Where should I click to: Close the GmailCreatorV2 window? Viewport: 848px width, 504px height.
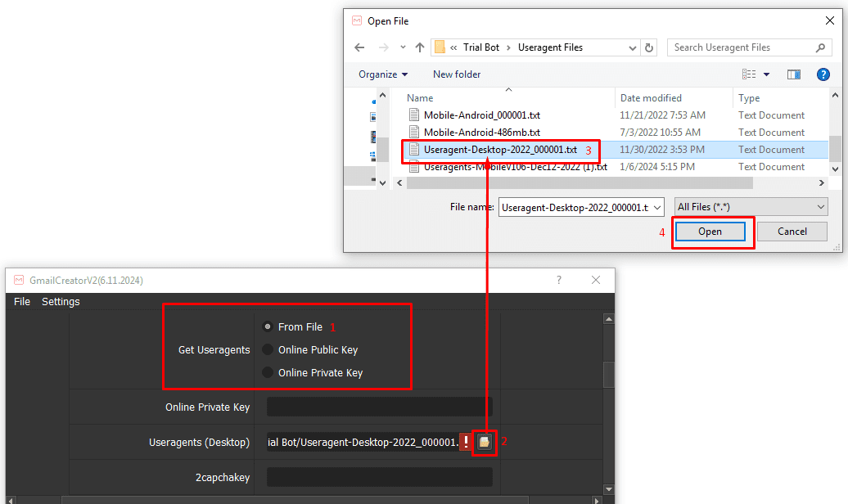pyautogui.click(x=595, y=280)
